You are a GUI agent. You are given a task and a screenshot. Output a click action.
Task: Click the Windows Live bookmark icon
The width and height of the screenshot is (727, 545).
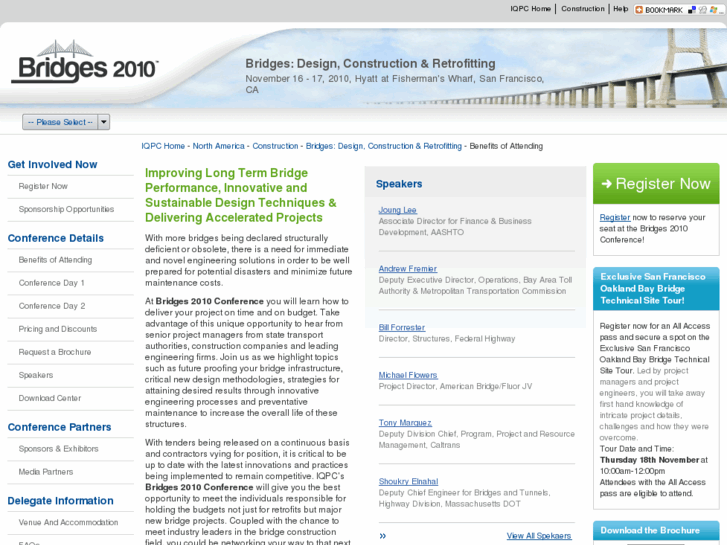[x=713, y=10]
